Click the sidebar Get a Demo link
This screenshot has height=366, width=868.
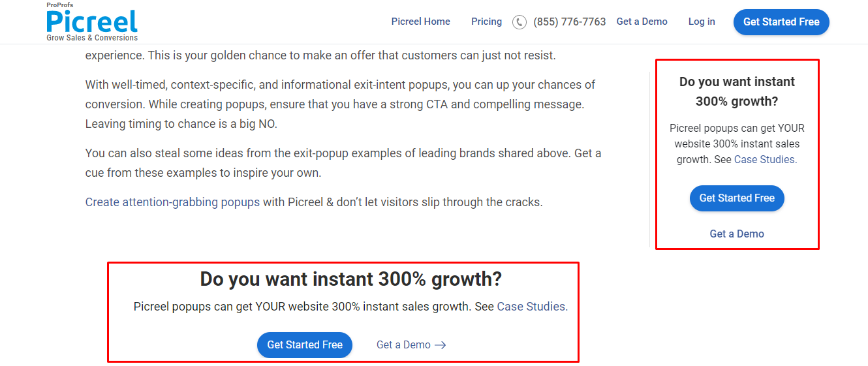[737, 234]
